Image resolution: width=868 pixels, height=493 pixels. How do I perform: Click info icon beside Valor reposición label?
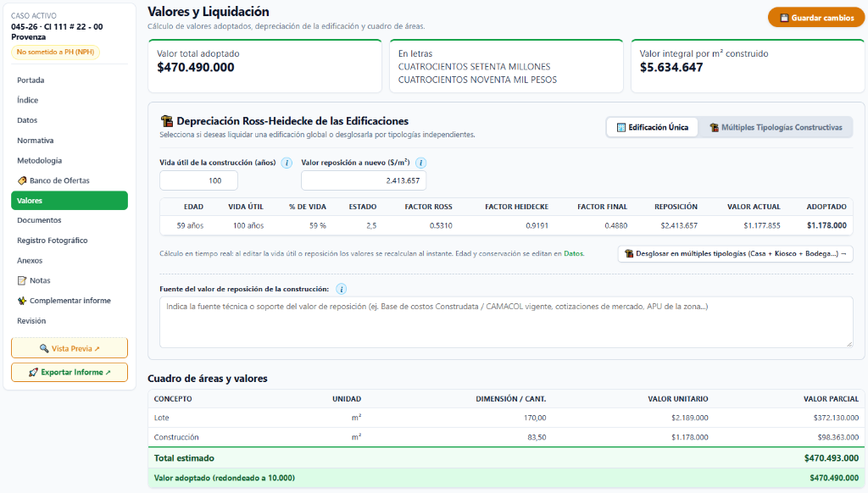click(x=420, y=163)
